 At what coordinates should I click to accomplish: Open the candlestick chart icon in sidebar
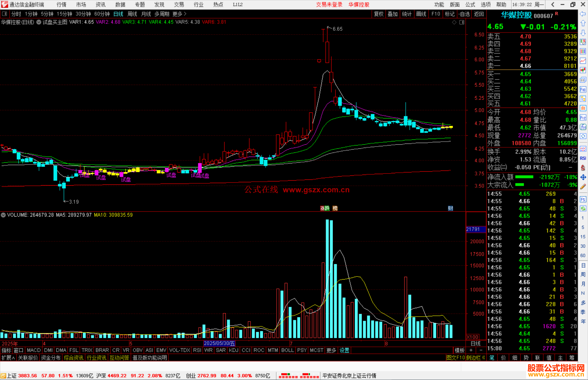583,70
